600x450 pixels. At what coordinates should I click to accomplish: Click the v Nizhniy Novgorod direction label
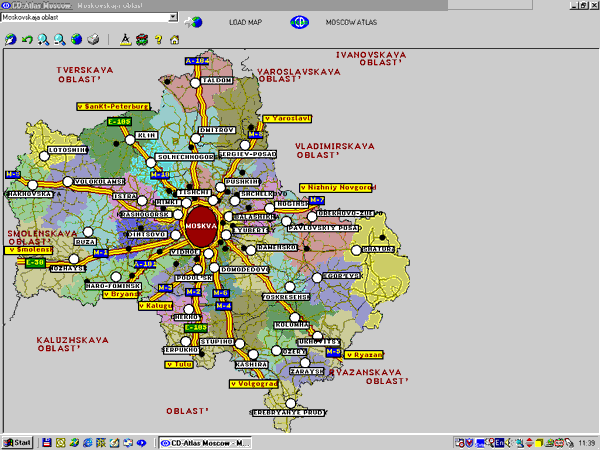(336, 188)
